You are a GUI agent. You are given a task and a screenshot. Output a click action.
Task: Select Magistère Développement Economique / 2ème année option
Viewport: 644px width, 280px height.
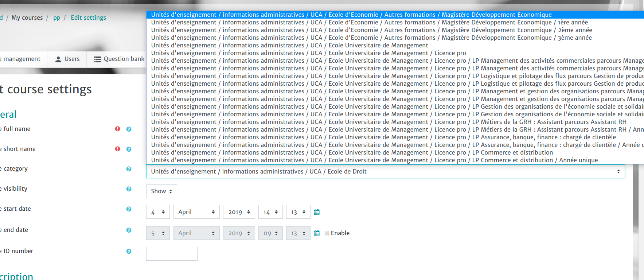point(395,30)
